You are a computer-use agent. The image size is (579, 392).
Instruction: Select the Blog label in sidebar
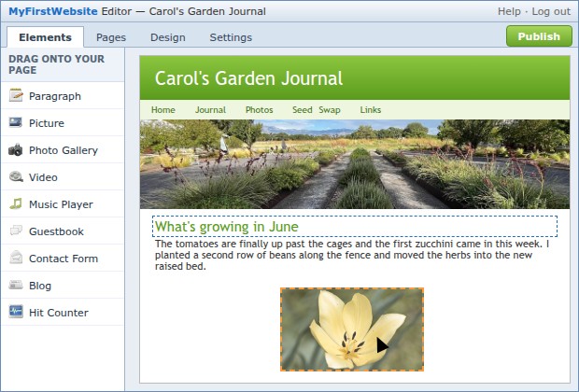[x=40, y=286]
